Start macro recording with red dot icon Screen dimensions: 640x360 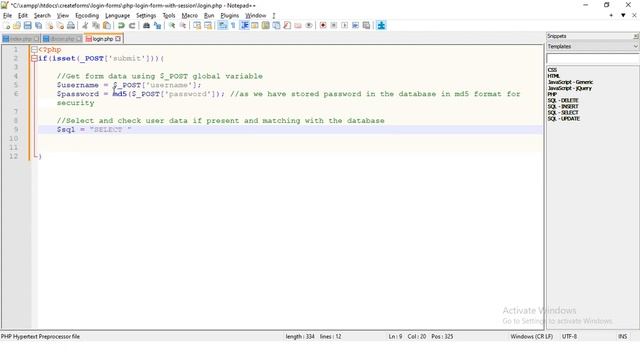323,25
